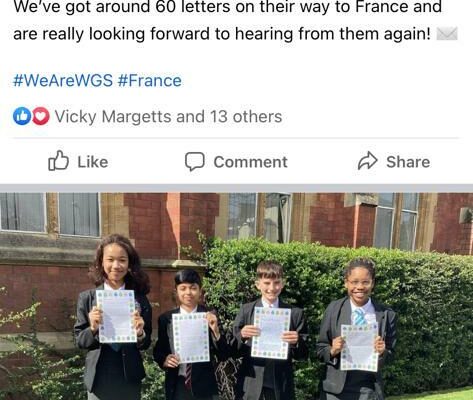This screenshot has width=473, height=400.
Task: Open the #France hashtag
Action: point(150,81)
